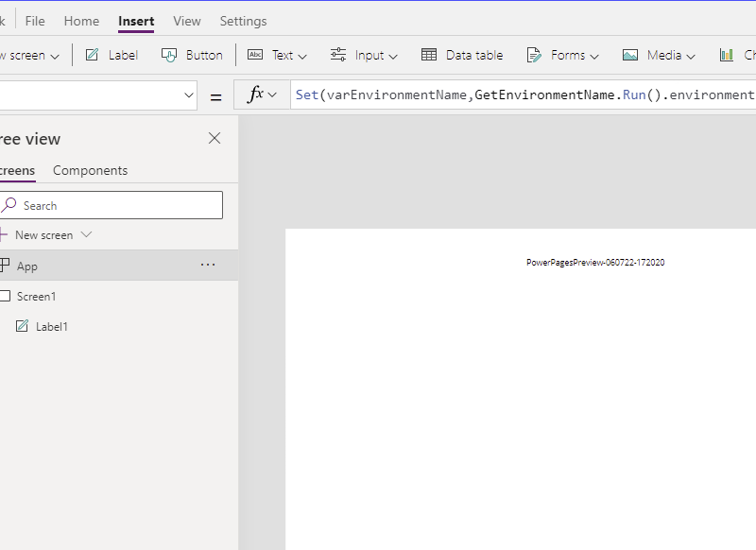Switch to the Components tab
Image resolution: width=756 pixels, height=550 pixels.
click(x=90, y=171)
